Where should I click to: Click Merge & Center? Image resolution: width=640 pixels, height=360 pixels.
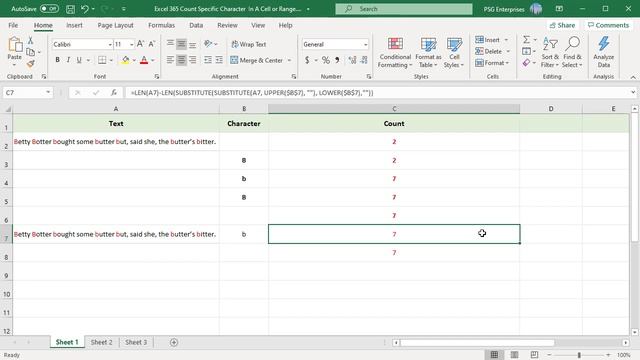256,60
